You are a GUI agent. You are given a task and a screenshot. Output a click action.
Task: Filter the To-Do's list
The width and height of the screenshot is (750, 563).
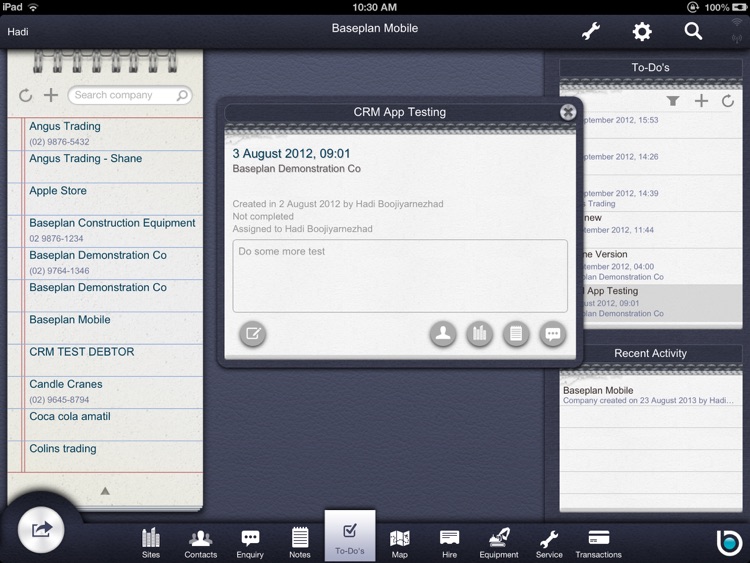point(673,100)
